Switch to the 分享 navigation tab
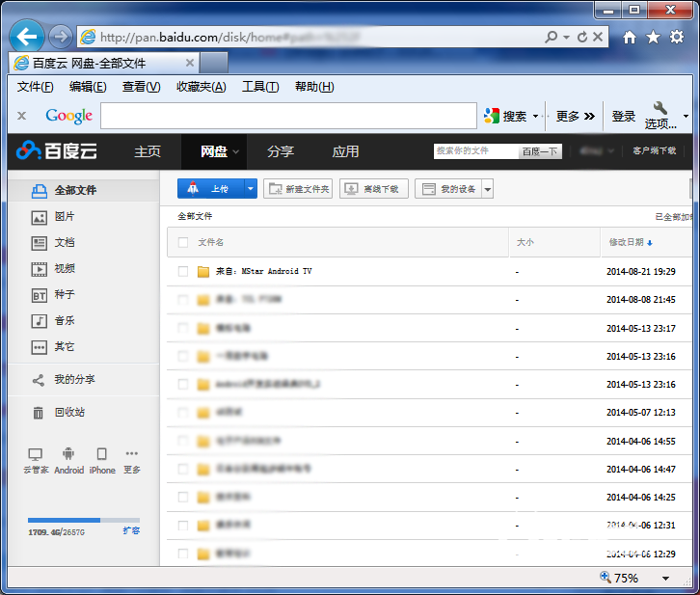700x595 pixels. click(x=281, y=151)
